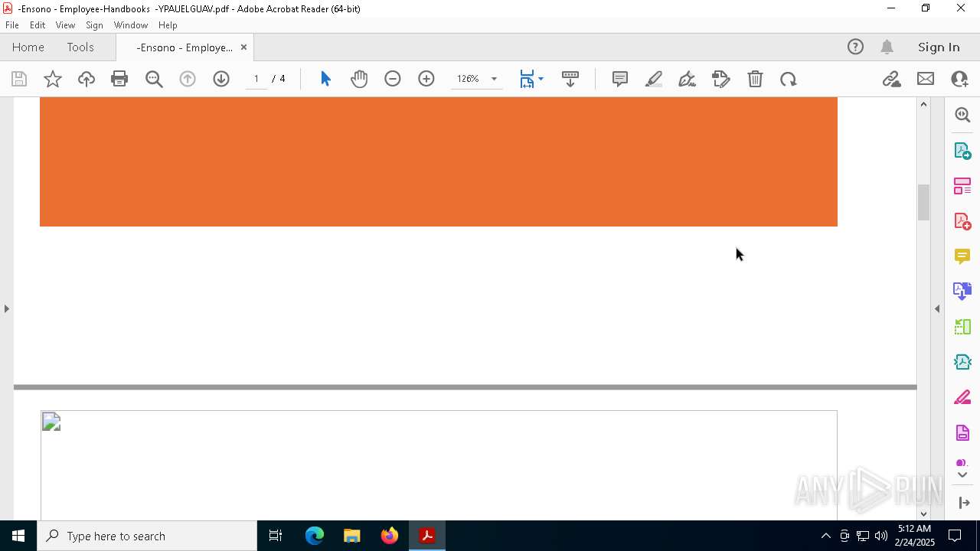Click the page number field
The width and height of the screenshot is (980, 551).
tap(256, 79)
